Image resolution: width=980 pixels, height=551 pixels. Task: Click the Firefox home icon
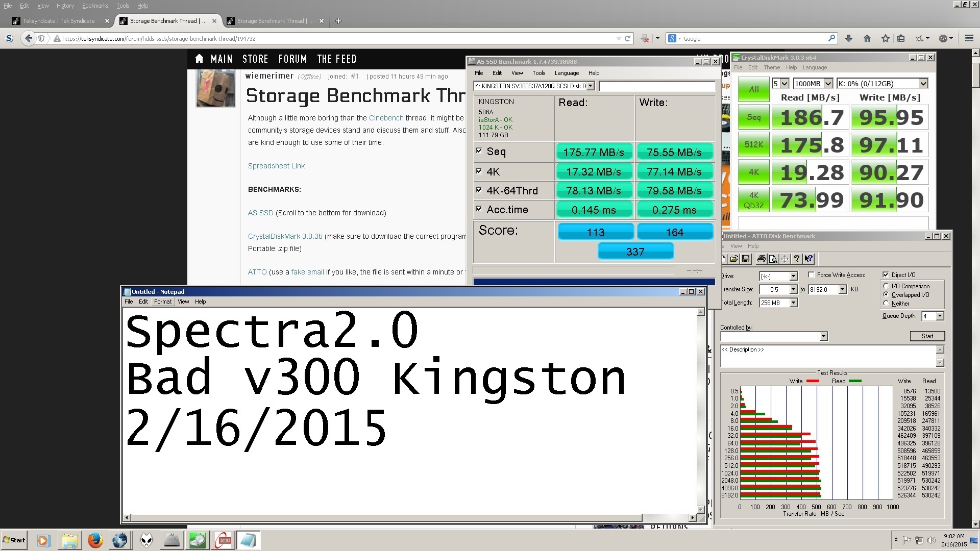[x=867, y=38]
